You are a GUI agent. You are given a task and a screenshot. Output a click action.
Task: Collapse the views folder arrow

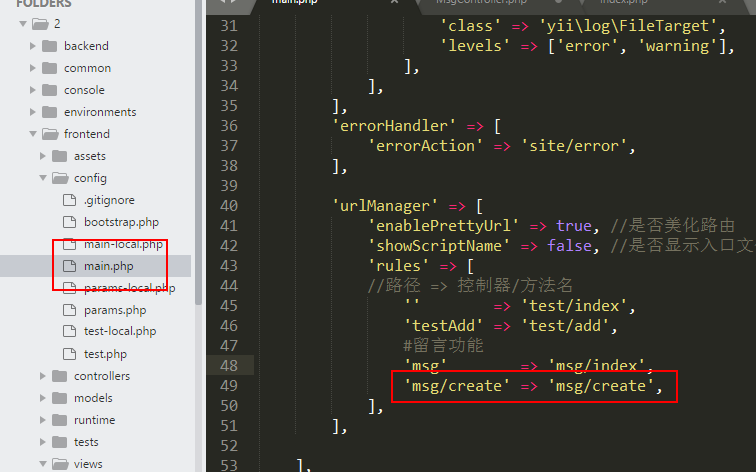pyautogui.click(x=43, y=464)
